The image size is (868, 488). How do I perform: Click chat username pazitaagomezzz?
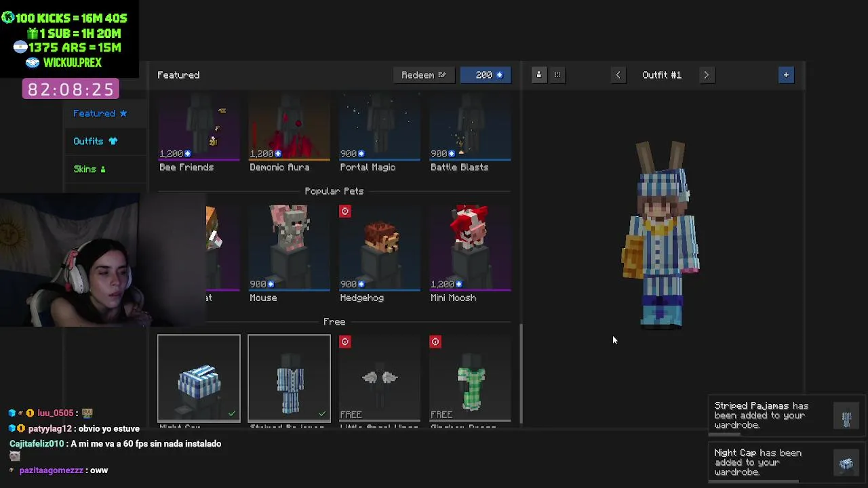(51, 470)
